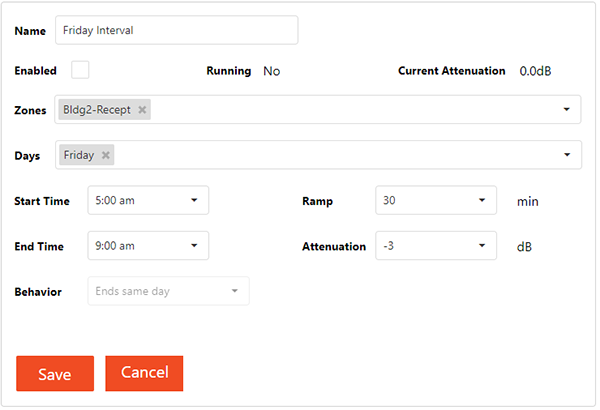Remove the Friday day tag

tap(106, 155)
